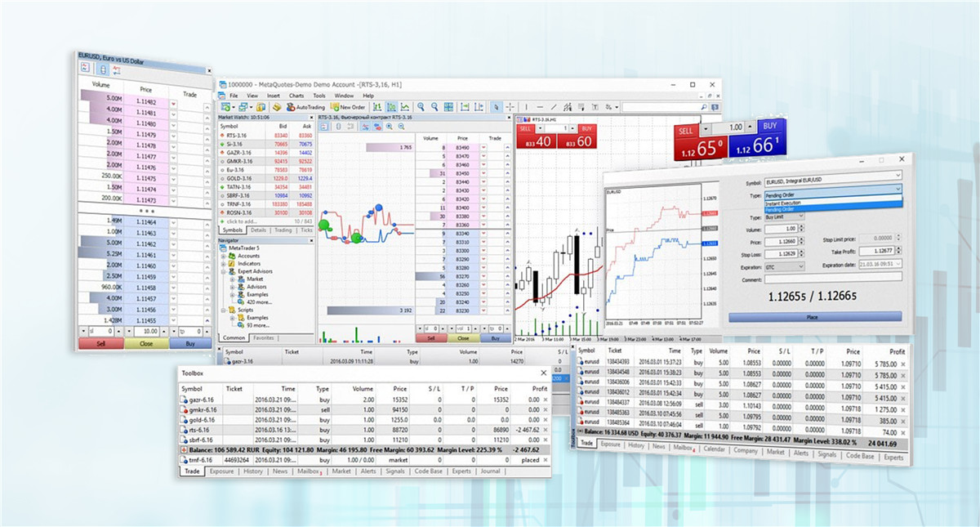Screen dimensions: 980x527
Task: Switch to Details tab in Market Watch
Action: pos(257,230)
